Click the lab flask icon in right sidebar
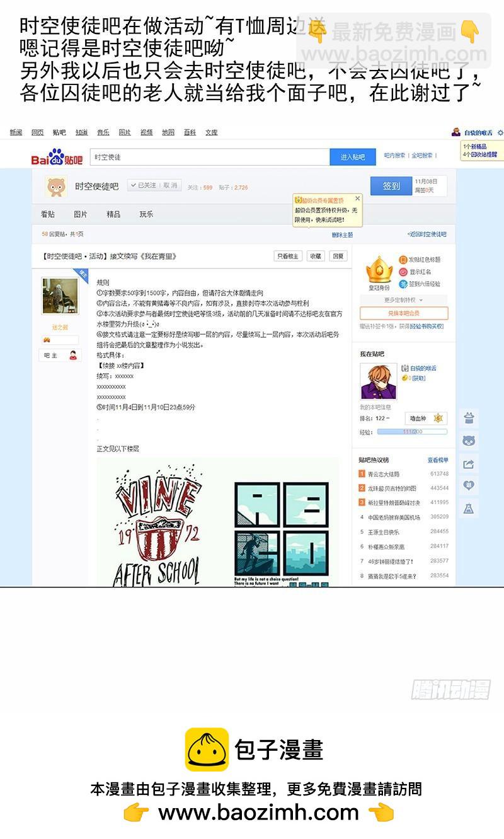The height and width of the screenshot is (839, 504). pos(468,509)
